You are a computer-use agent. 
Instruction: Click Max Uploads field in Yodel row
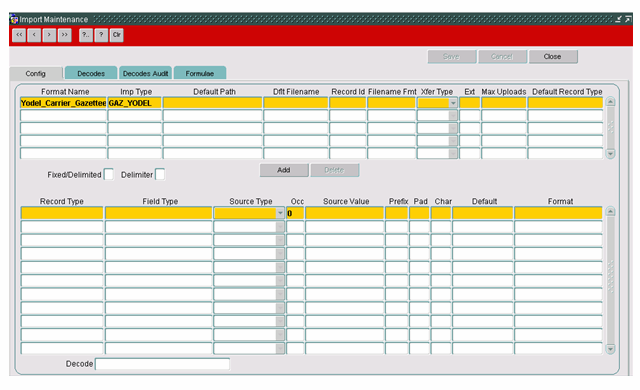pyautogui.click(x=504, y=103)
